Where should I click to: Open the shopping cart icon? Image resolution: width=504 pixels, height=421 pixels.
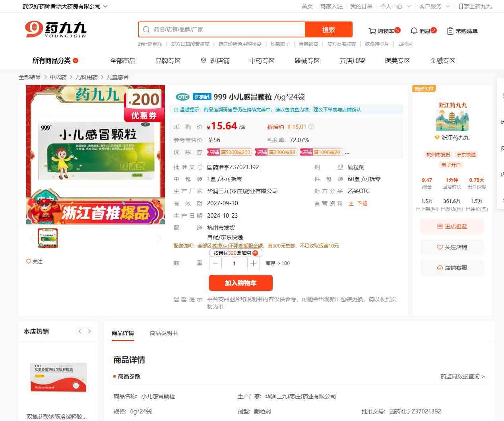pyautogui.click(x=372, y=31)
